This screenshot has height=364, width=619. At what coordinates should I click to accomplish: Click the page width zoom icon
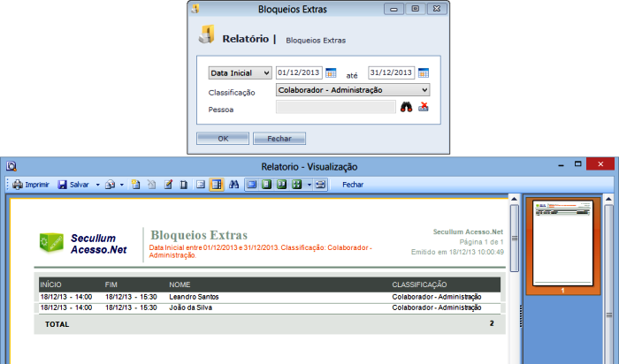tap(320, 185)
